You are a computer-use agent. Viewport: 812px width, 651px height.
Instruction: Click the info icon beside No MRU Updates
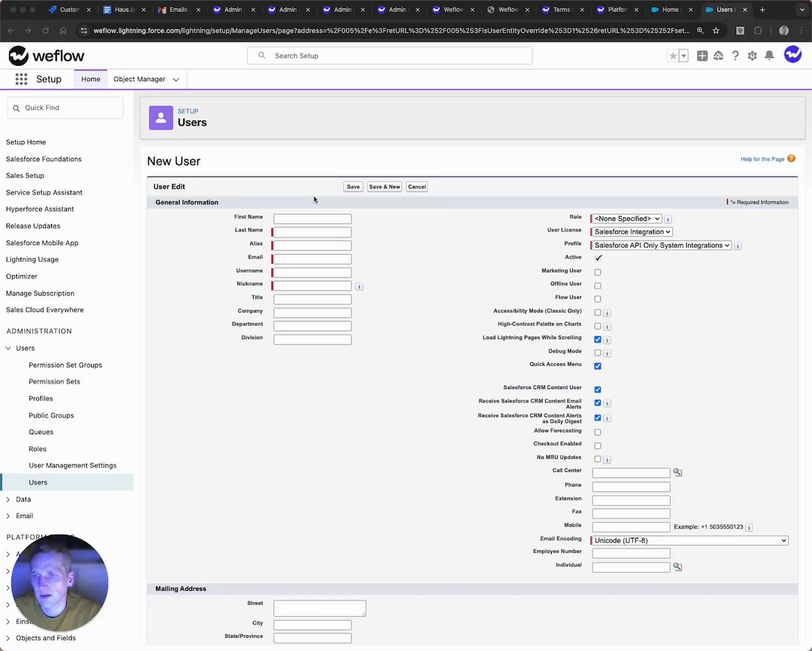(x=607, y=459)
